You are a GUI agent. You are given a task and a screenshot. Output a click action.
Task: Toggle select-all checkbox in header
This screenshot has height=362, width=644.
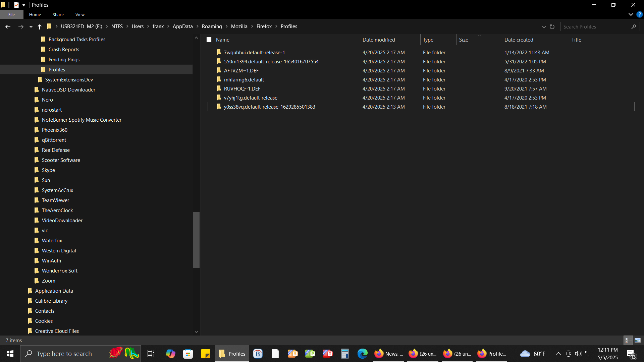tap(209, 40)
